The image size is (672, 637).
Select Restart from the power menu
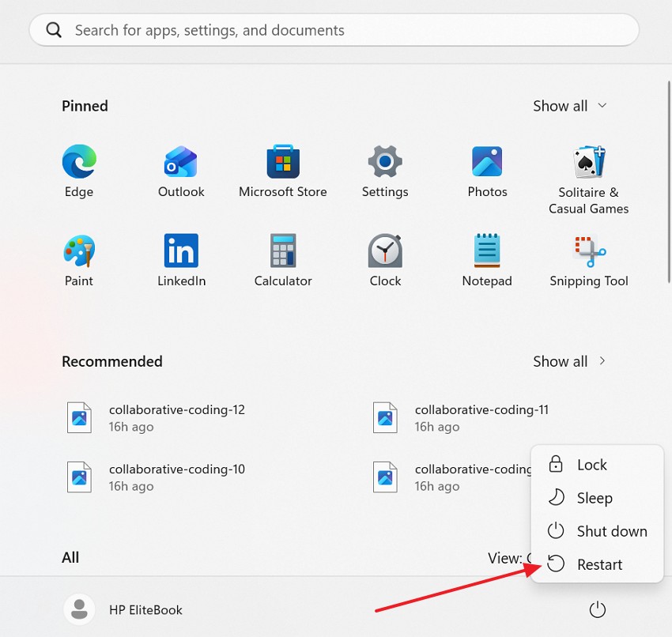pyautogui.click(x=598, y=564)
